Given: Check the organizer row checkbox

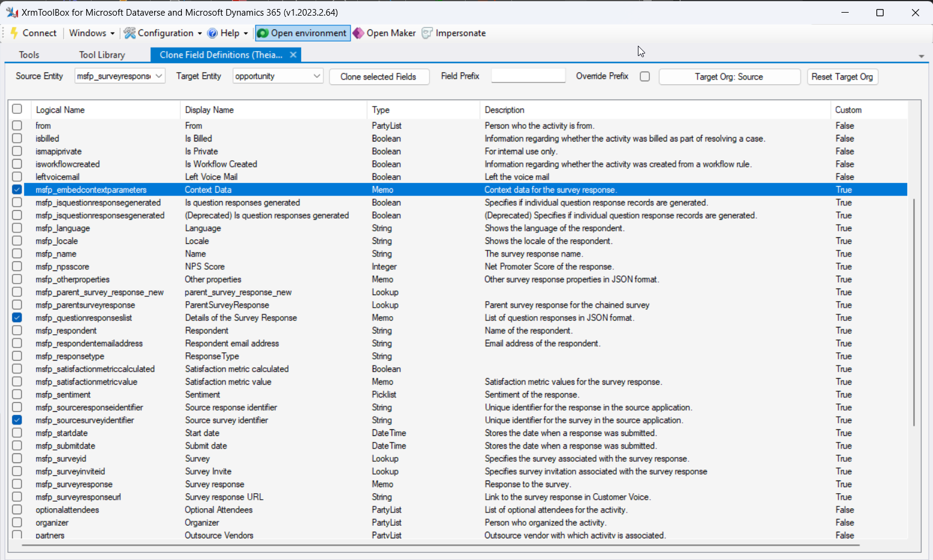Looking at the screenshot, I should click(17, 523).
